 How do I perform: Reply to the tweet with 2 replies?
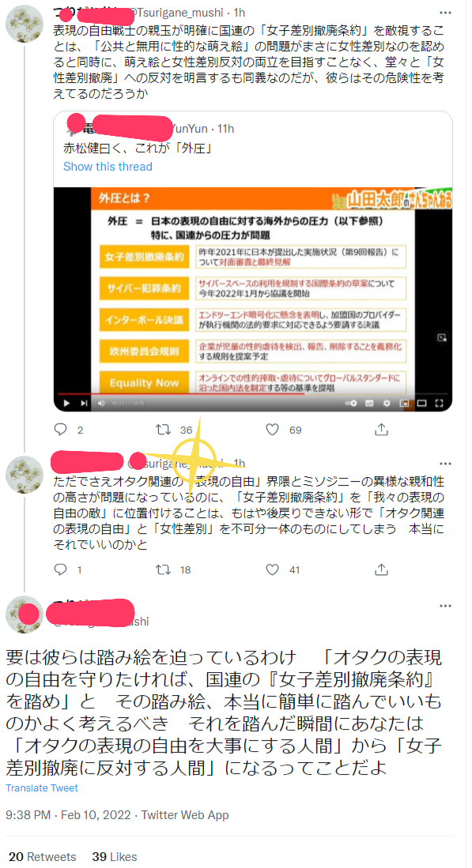[62, 429]
